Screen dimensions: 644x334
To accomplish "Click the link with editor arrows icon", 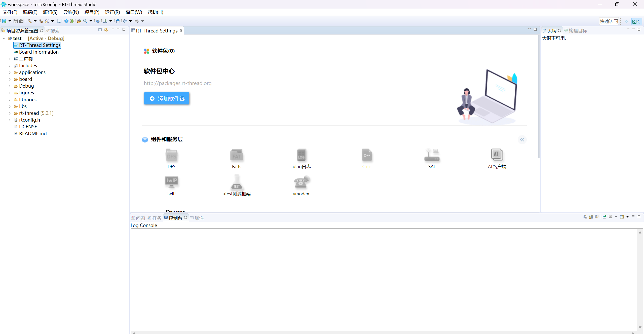I will pyautogui.click(x=106, y=30).
